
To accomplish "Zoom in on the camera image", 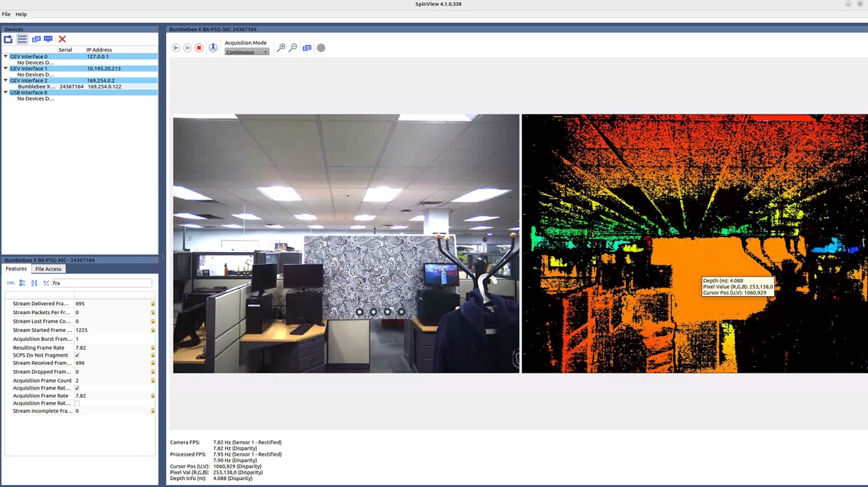I will point(281,48).
